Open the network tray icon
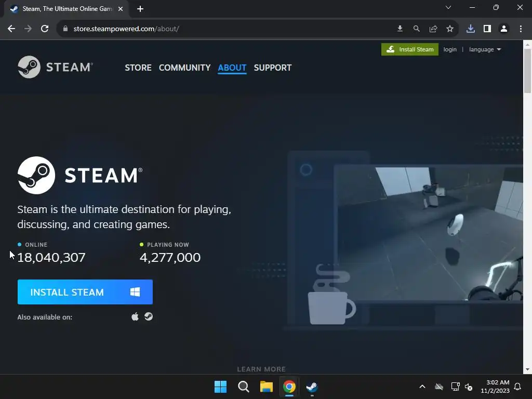 (x=455, y=387)
